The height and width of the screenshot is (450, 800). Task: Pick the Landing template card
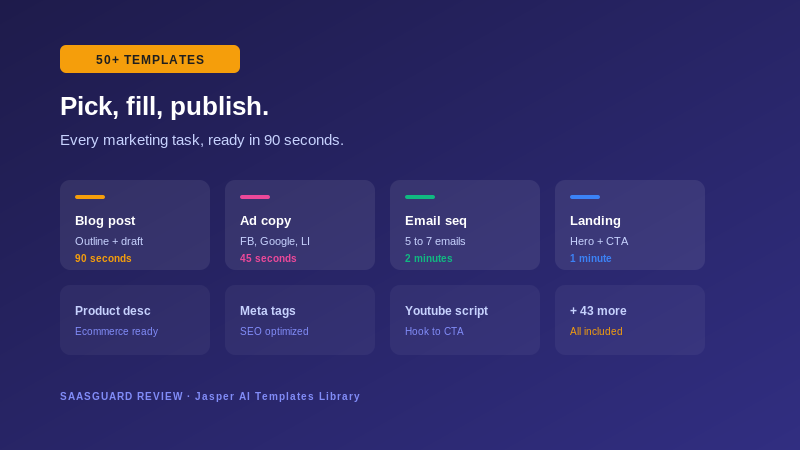[630, 225]
